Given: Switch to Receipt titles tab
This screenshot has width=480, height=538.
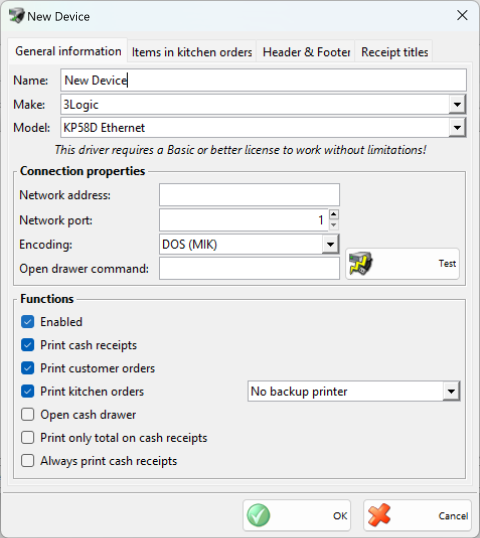Looking at the screenshot, I should pos(395,52).
